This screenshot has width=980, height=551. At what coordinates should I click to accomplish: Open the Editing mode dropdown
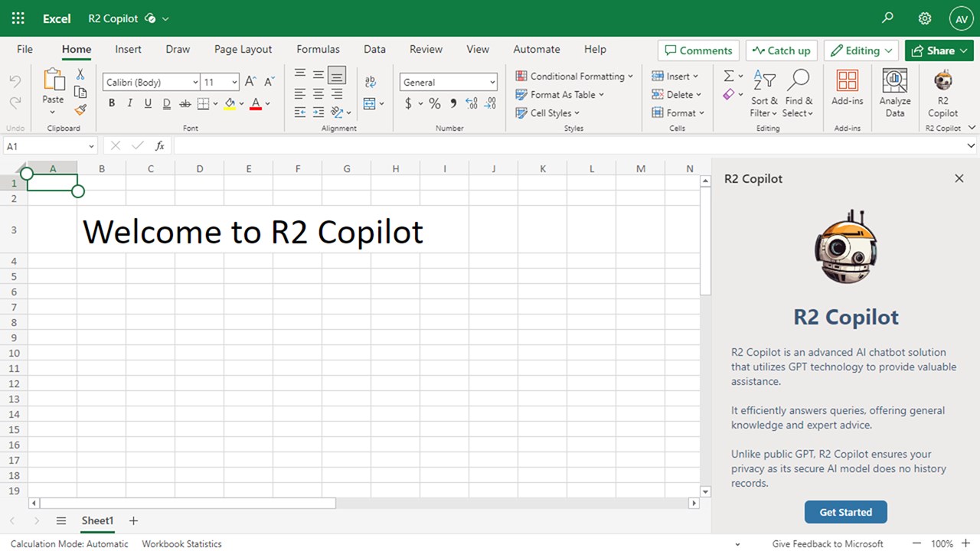coord(861,51)
